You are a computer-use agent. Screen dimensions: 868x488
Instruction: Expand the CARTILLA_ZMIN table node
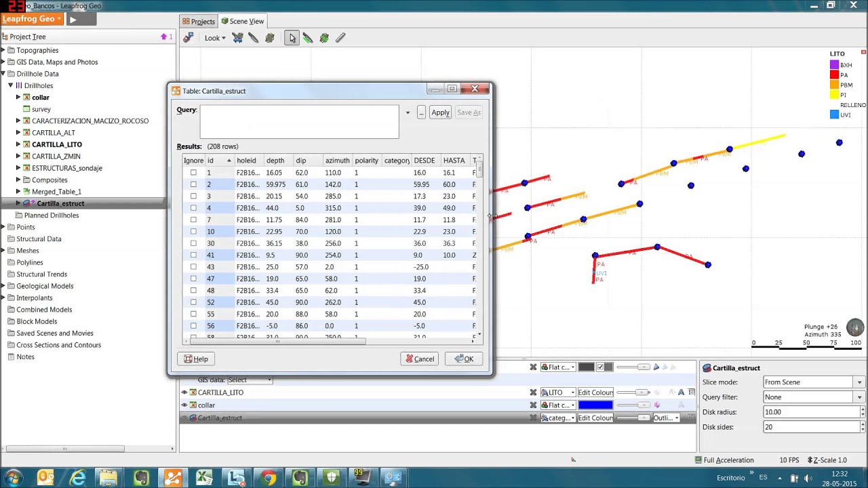[x=18, y=157]
